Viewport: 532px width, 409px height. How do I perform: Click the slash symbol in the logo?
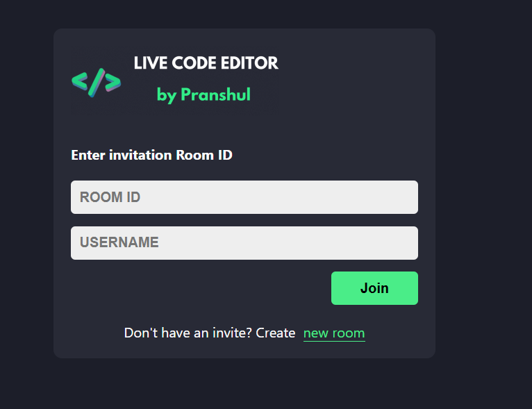(96, 83)
